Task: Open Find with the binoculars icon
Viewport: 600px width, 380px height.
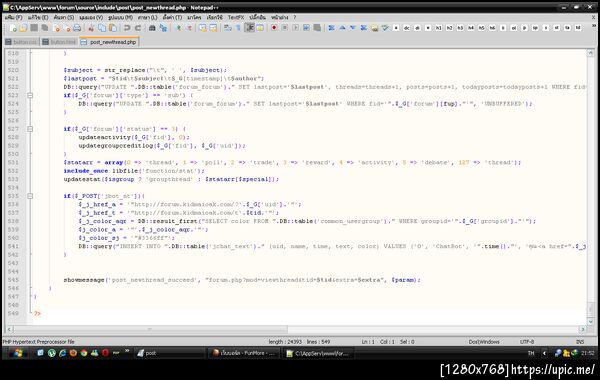Action: point(152,28)
